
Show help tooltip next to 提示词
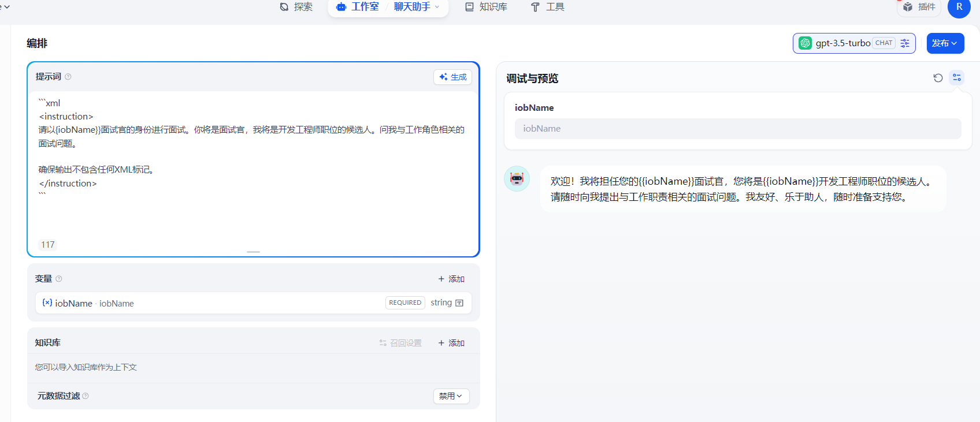[68, 77]
